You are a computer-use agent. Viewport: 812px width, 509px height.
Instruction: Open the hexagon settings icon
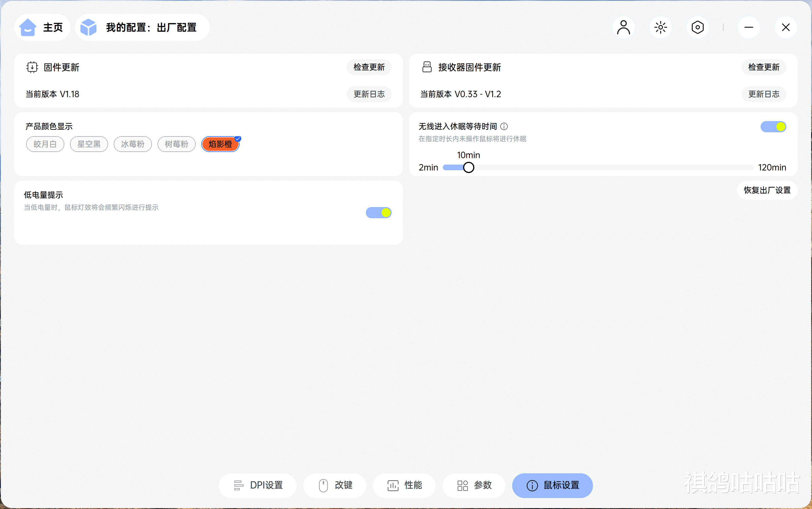[x=697, y=27]
